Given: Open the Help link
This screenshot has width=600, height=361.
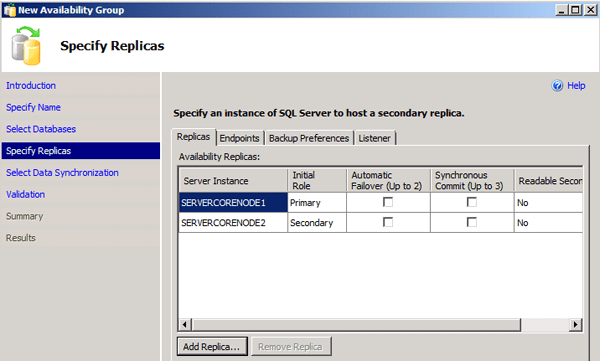Looking at the screenshot, I should pos(576,85).
